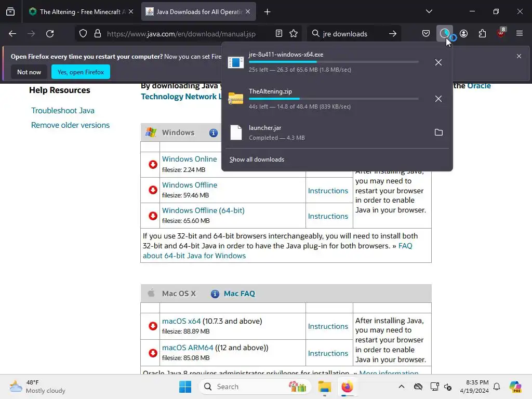Click the Not now button
Image resolution: width=532 pixels, height=399 pixels.
click(x=29, y=72)
